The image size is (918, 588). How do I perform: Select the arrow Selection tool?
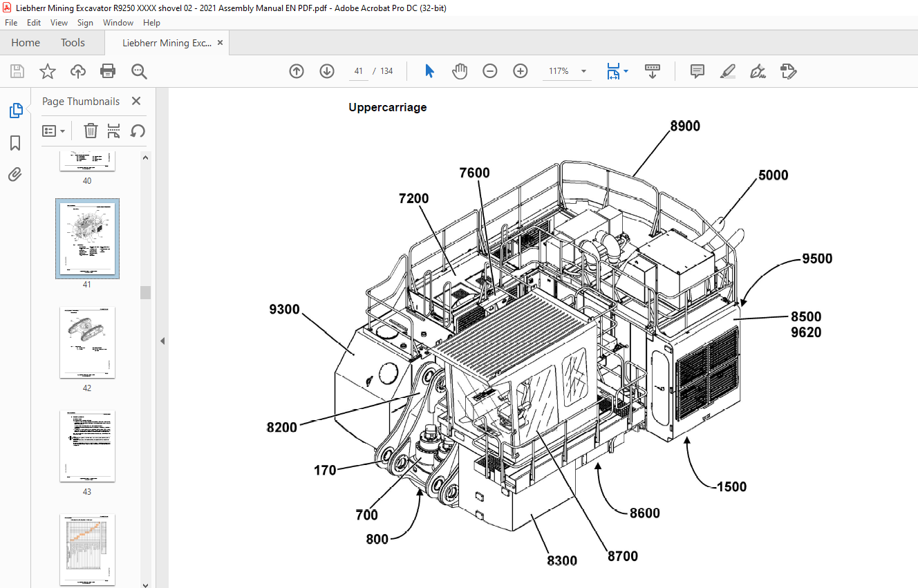click(429, 71)
